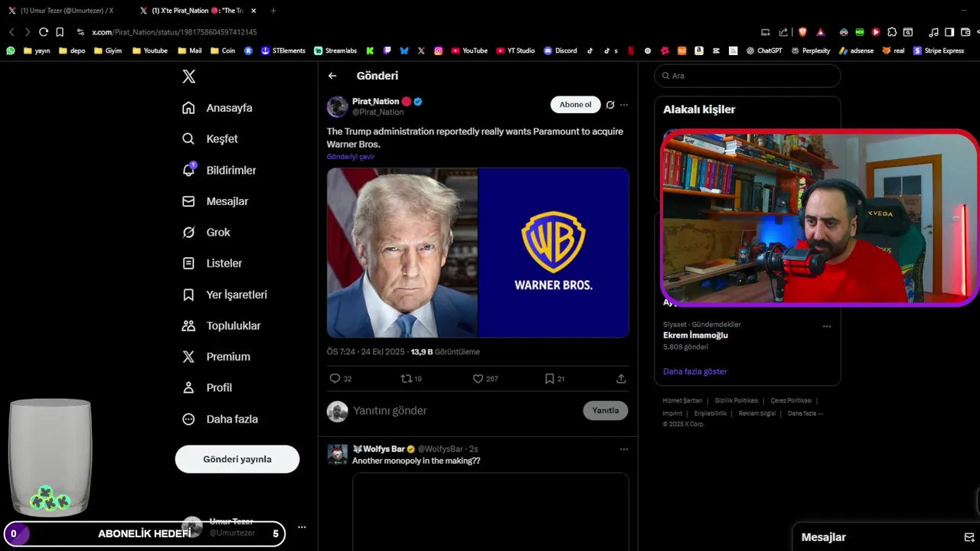Viewport: 980px width, 551px height.
Task: Open Perplexity bookmark
Action: tap(811, 51)
